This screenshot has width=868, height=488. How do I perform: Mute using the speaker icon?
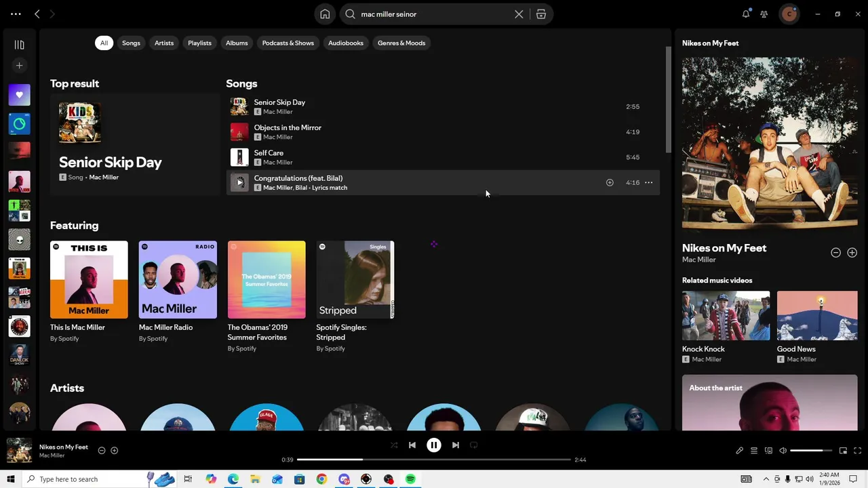pos(783,451)
